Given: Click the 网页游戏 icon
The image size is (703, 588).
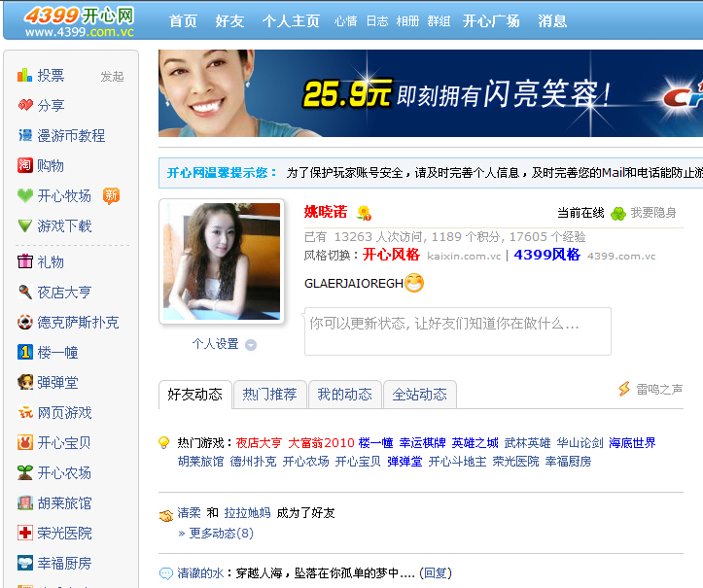Looking at the screenshot, I should [x=25, y=412].
